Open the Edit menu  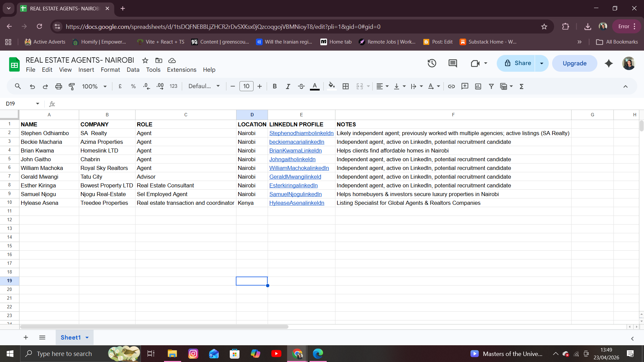click(x=47, y=70)
